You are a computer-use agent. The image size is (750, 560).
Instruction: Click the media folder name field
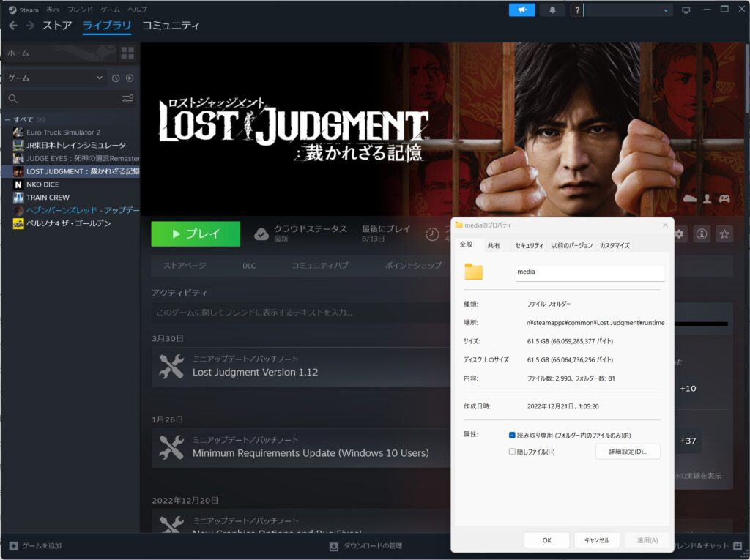click(590, 272)
